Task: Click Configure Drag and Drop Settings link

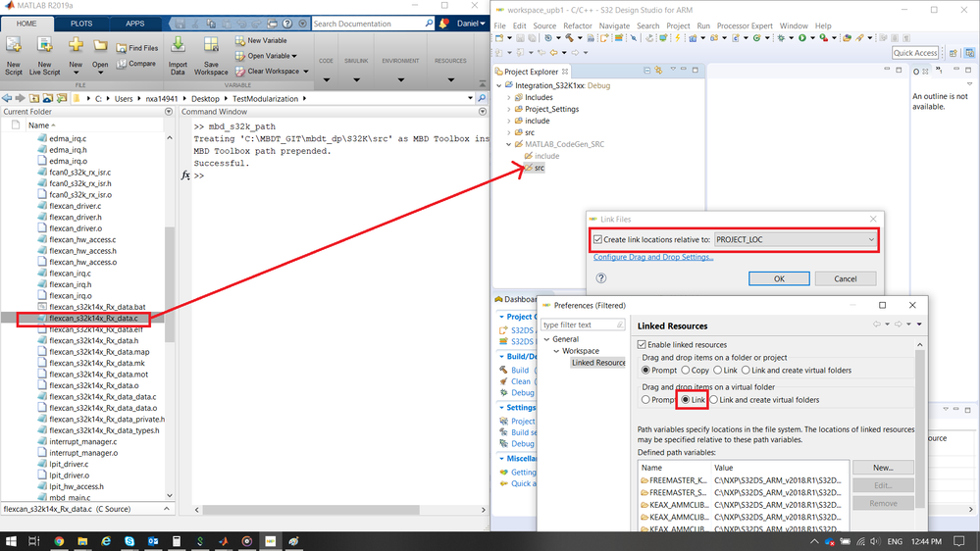Action: (x=653, y=257)
